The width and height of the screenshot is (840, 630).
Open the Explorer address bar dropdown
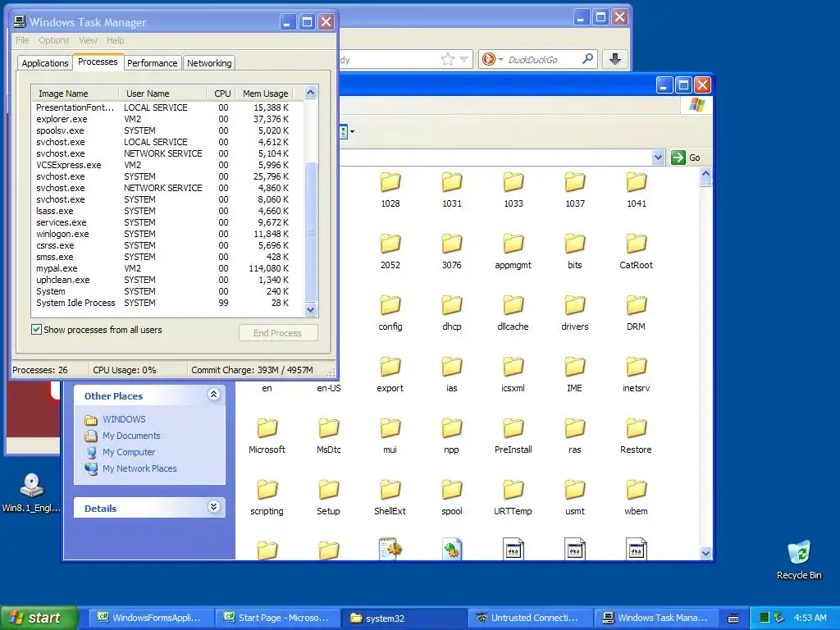click(658, 157)
